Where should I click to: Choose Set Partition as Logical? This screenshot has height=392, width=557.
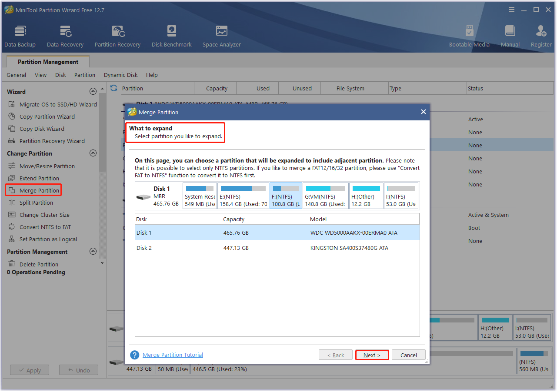pos(42,239)
